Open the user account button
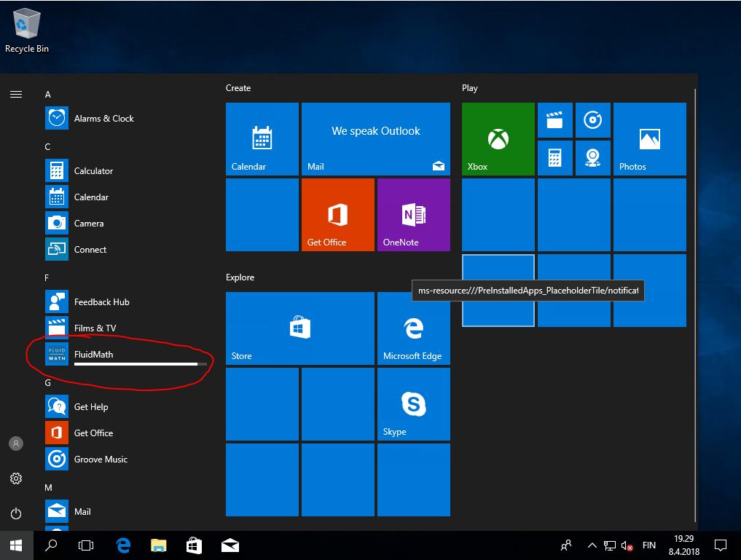 pos(16,443)
